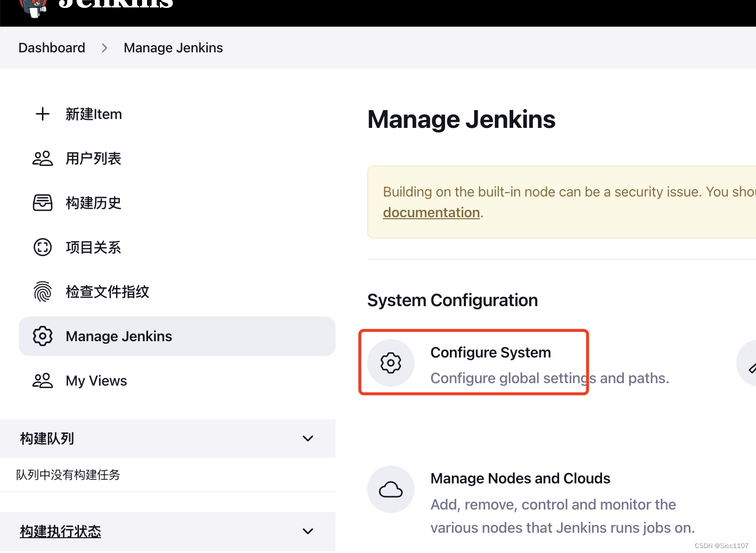Click the Jenkins logo in header

(x=33, y=7)
